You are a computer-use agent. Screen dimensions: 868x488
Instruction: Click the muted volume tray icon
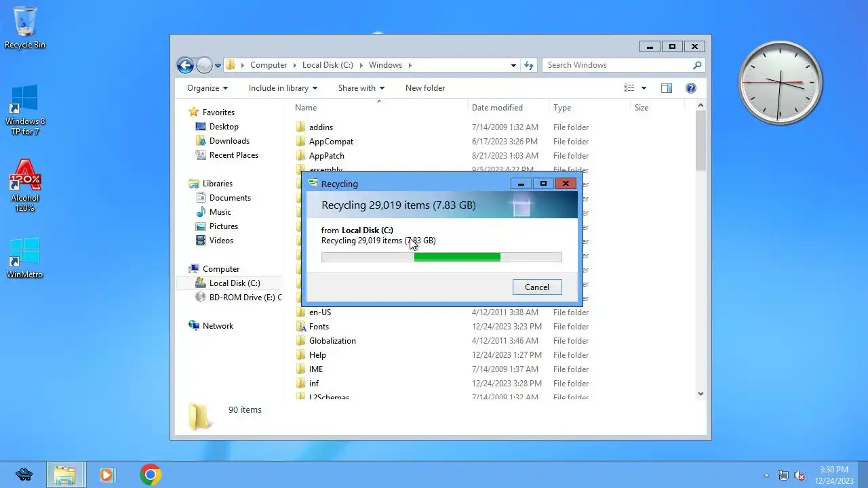pos(800,475)
